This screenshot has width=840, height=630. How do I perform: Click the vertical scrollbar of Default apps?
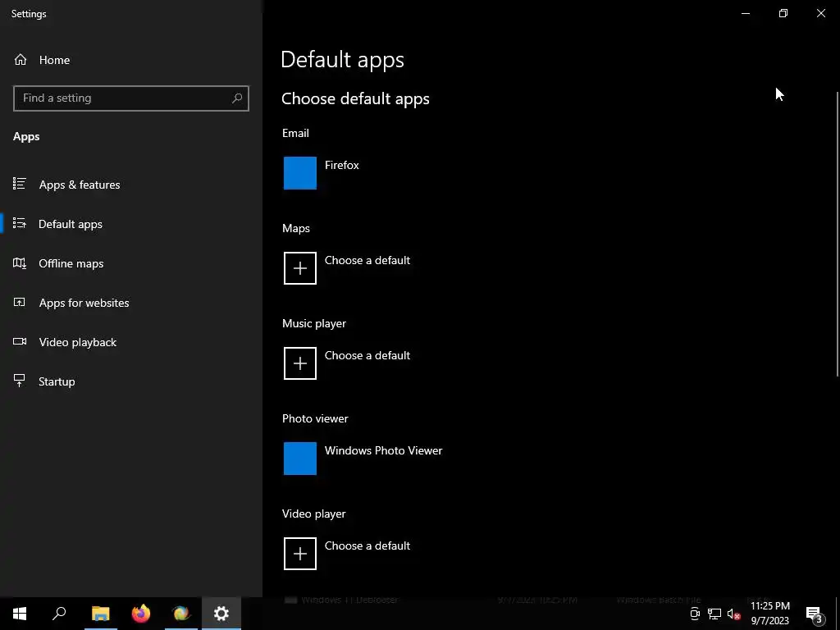point(838,234)
